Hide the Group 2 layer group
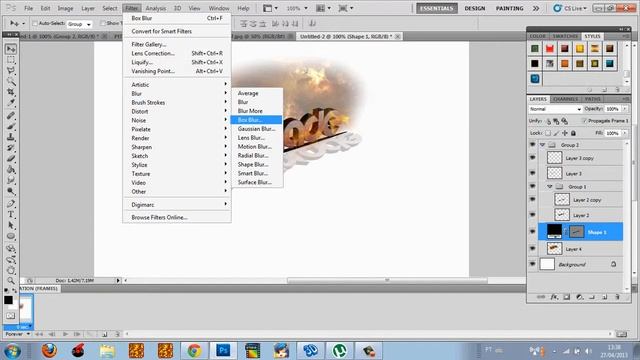The image size is (640, 360). (x=532, y=145)
